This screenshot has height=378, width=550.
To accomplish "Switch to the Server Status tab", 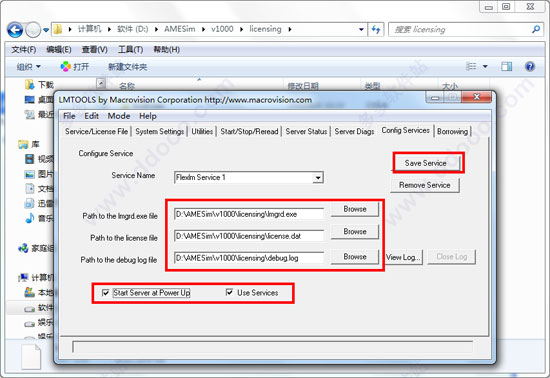I will (306, 131).
